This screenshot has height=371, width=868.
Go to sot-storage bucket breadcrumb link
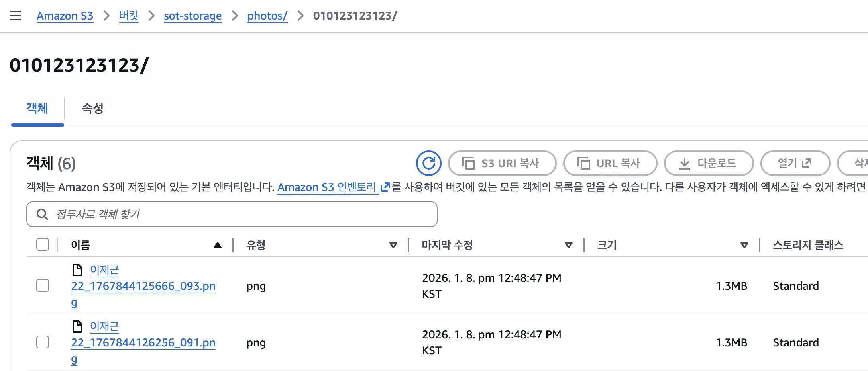192,16
